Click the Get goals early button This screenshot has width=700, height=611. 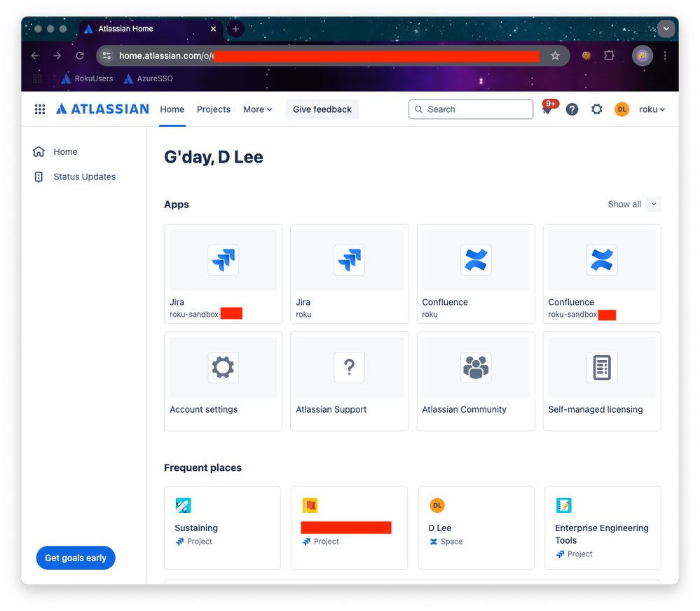tap(76, 558)
